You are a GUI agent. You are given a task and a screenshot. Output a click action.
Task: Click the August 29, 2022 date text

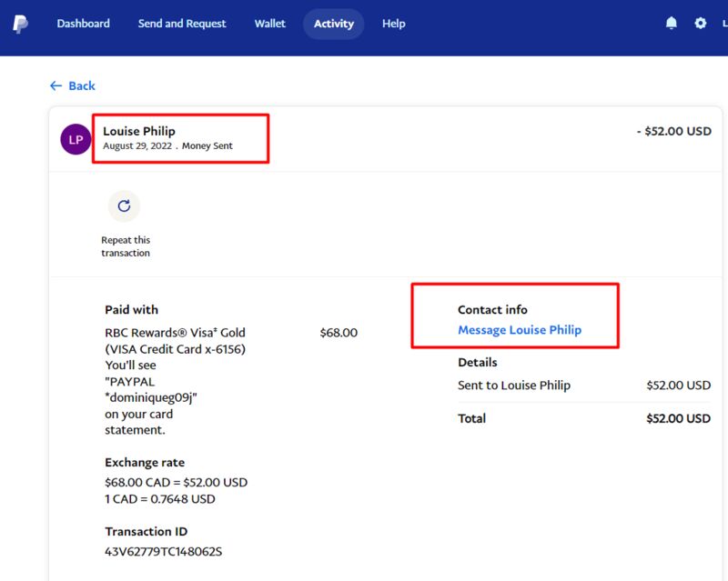point(137,145)
